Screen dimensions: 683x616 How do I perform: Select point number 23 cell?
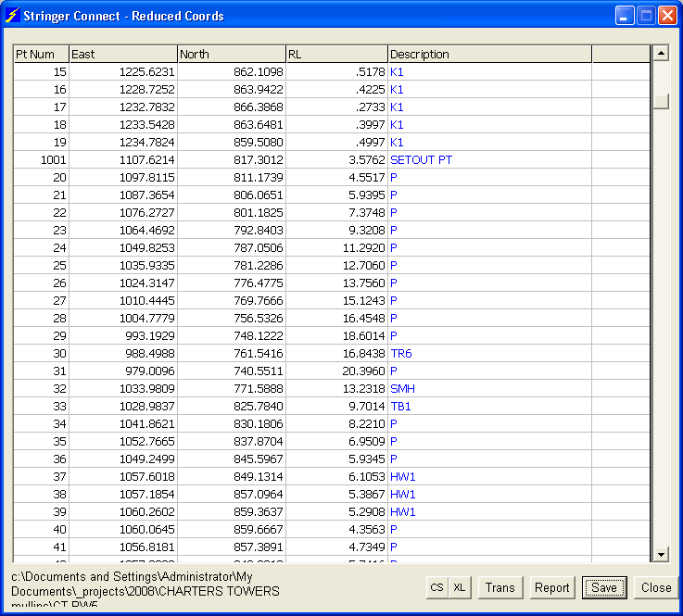(x=41, y=231)
